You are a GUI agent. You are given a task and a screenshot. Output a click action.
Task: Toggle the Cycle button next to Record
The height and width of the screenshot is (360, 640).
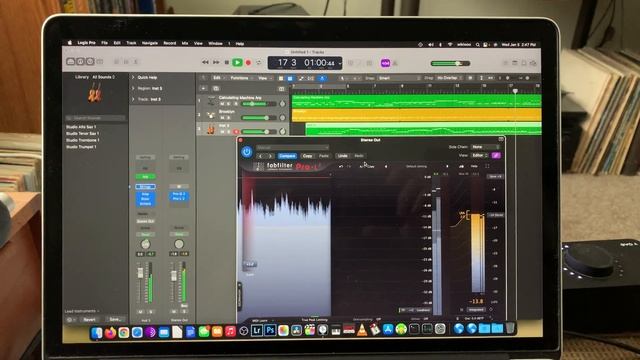click(259, 63)
